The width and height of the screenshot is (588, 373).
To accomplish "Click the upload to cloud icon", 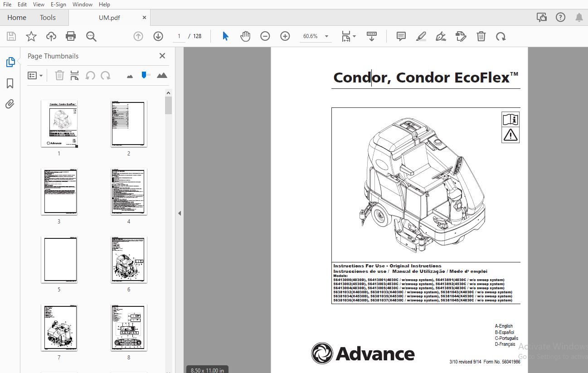I will pyautogui.click(x=51, y=36).
